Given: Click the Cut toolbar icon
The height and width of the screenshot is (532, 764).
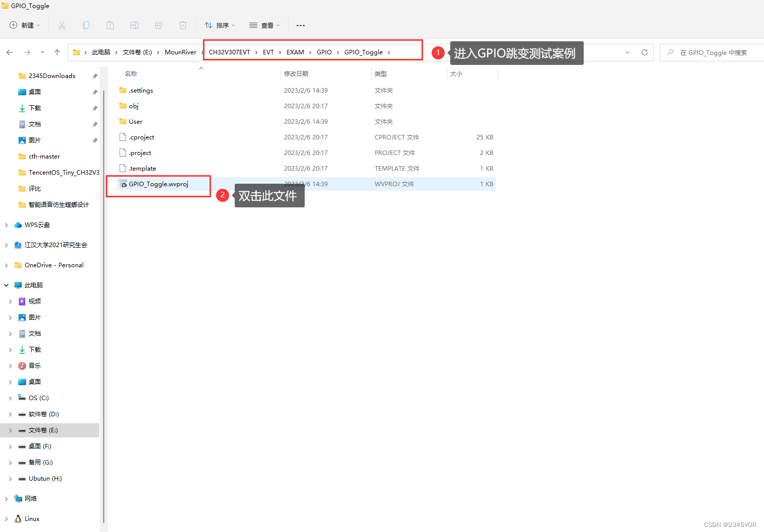Looking at the screenshot, I should click(x=62, y=25).
